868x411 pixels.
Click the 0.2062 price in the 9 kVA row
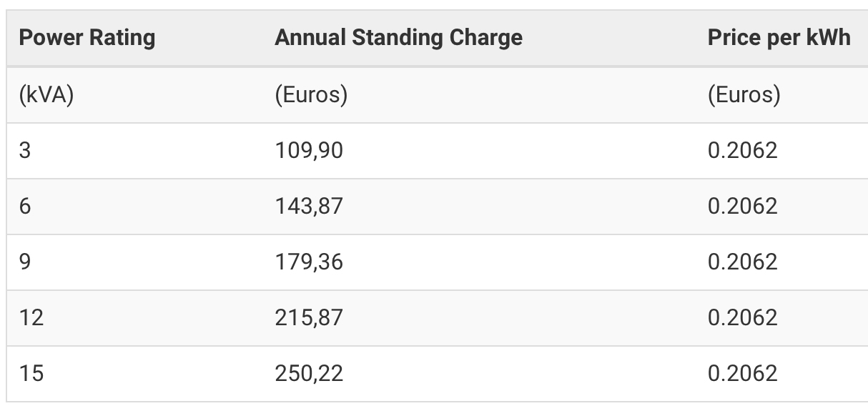[x=742, y=262]
